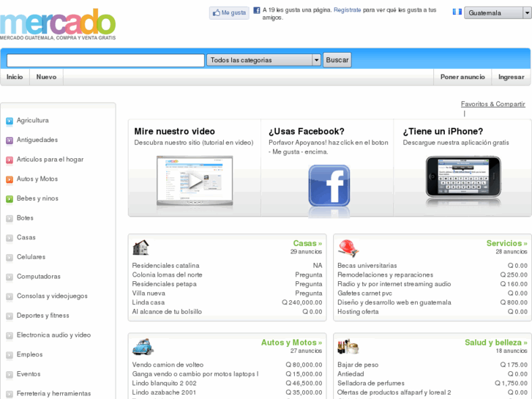Click the mercado logo
Image resolution: width=532 pixels, height=399 pixels.
[58, 23]
